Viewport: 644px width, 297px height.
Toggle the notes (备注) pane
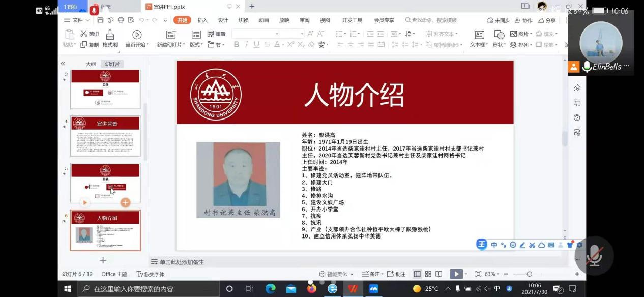point(371,274)
